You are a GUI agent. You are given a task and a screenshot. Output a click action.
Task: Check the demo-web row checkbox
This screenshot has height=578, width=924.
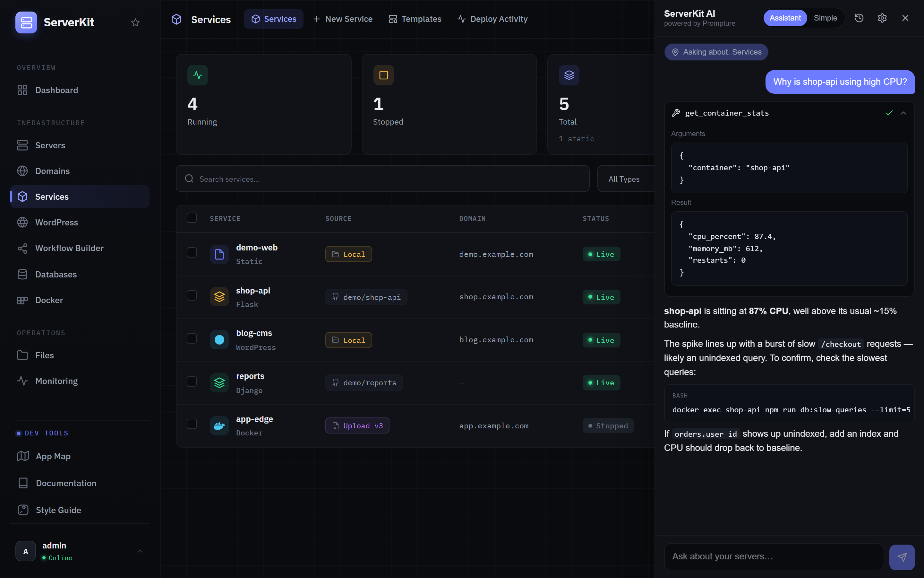point(192,253)
